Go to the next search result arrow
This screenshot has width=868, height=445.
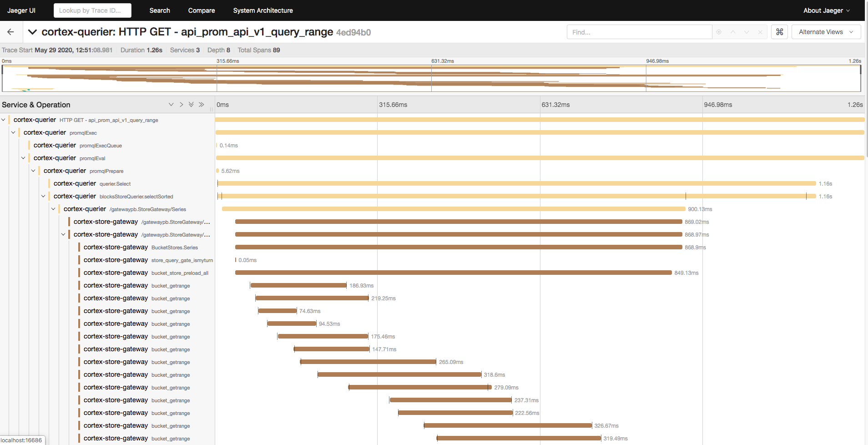click(747, 32)
